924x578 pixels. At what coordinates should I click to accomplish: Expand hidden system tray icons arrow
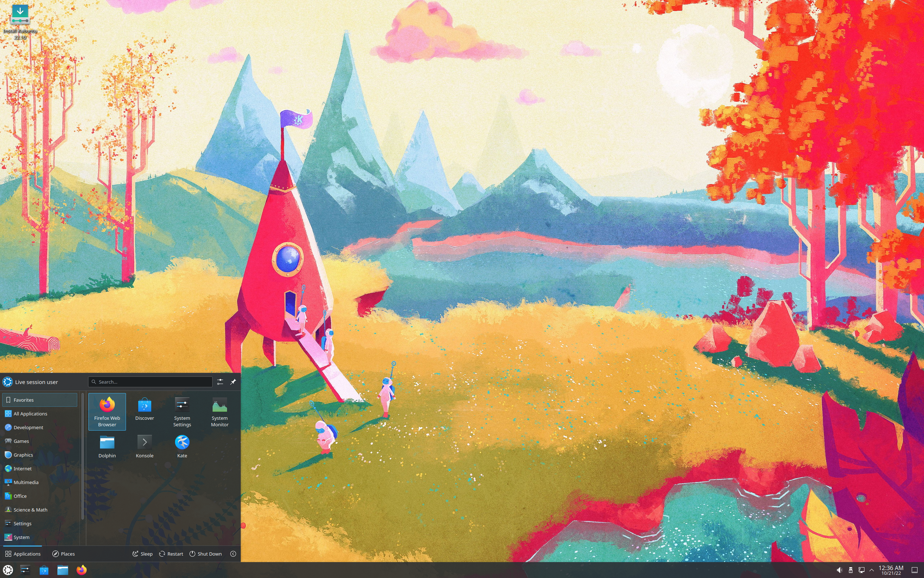click(x=872, y=570)
